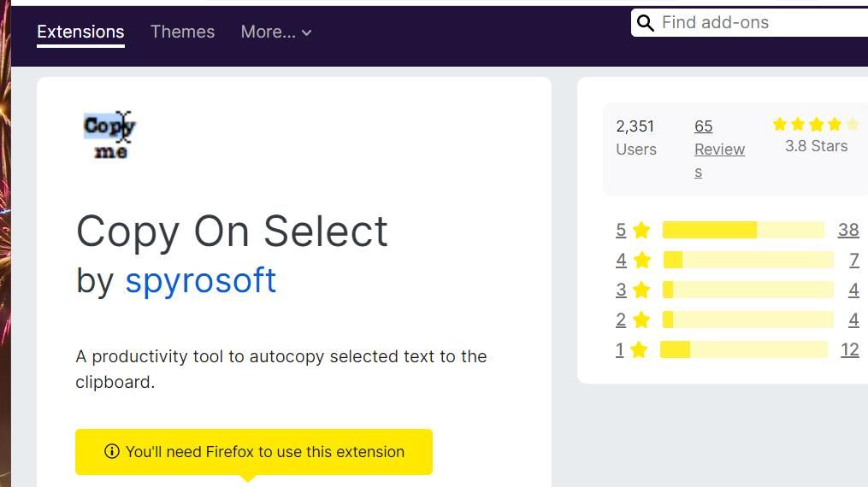Click the star icon beside rating 4

641,260
